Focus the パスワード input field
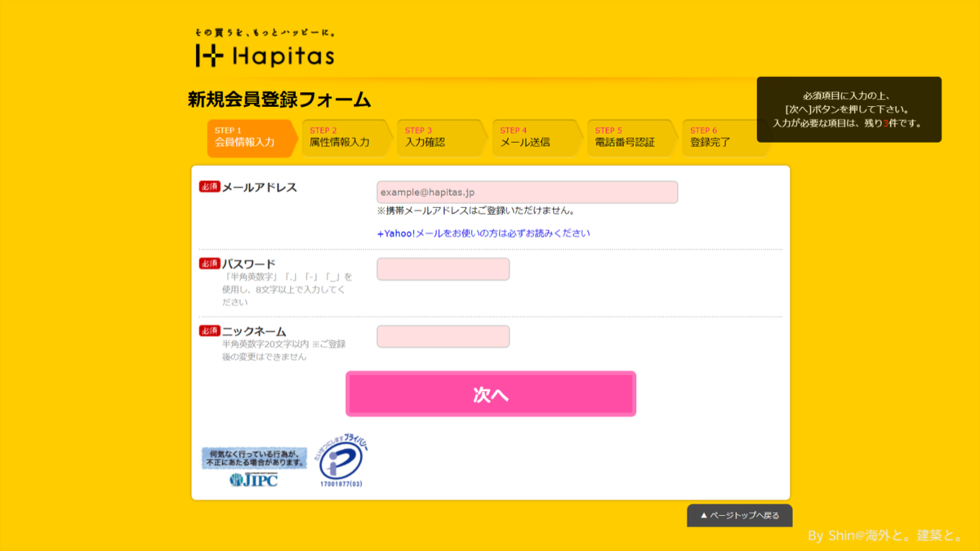The image size is (980, 551). tap(443, 269)
